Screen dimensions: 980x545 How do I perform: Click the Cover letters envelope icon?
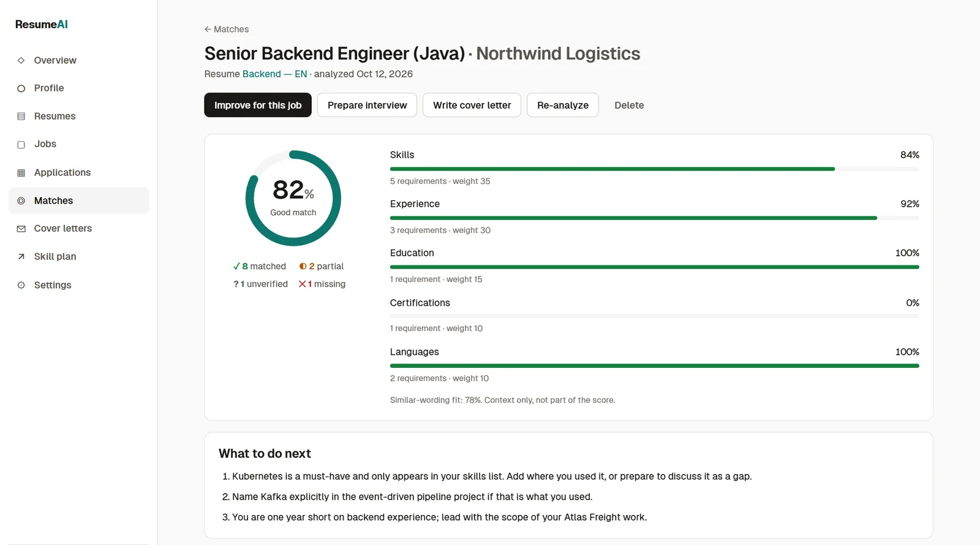(x=21, y=229)
